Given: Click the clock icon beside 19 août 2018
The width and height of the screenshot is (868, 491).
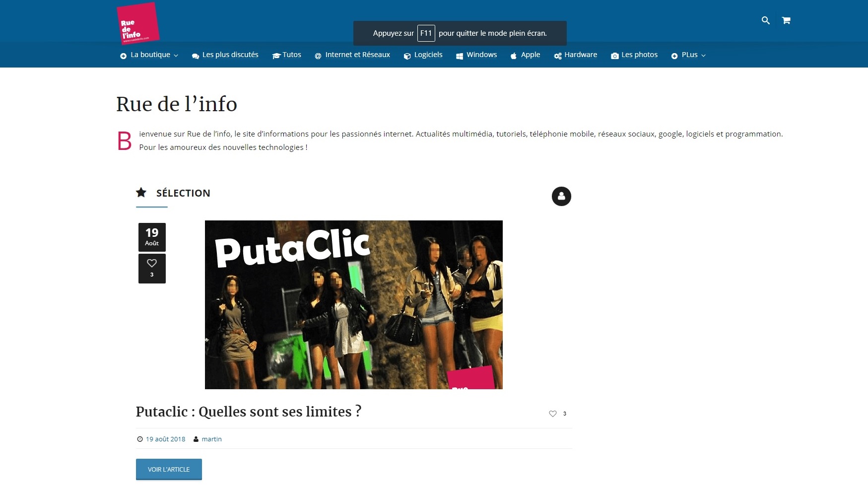Looking at the screenshot, I should point(140,439).
